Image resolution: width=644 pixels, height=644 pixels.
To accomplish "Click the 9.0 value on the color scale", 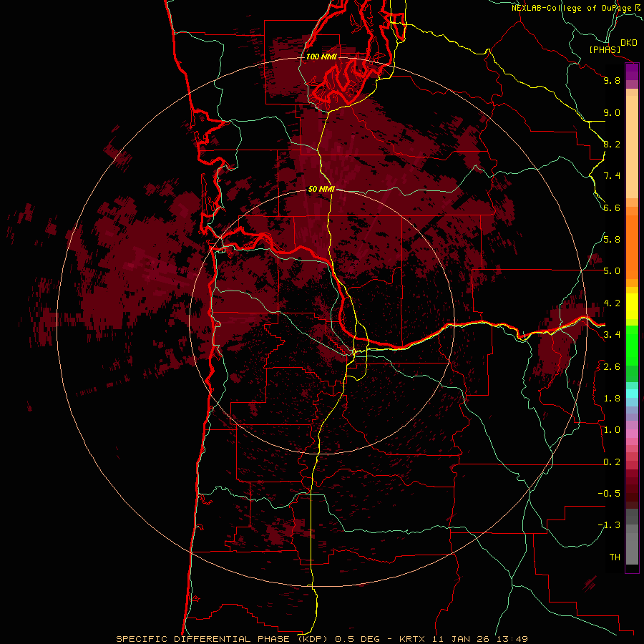I will tap(612, 112).
